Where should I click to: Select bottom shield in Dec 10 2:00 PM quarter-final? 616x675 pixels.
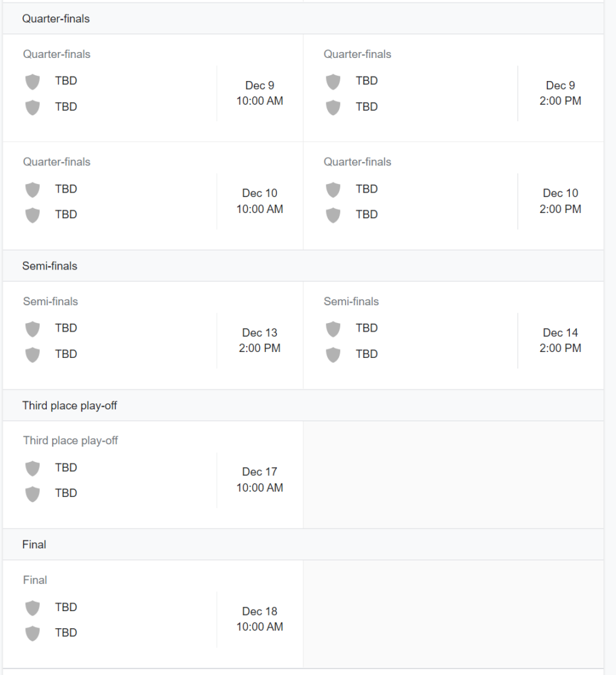[333, 216]
